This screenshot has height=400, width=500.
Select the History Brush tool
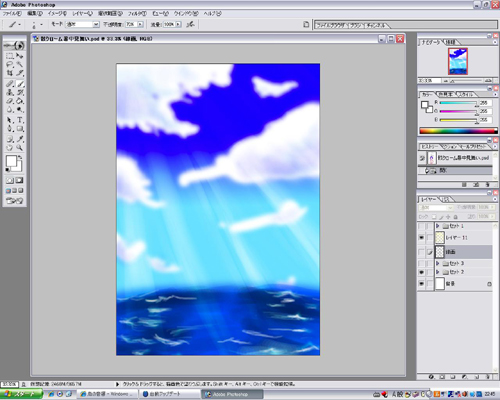20,92
